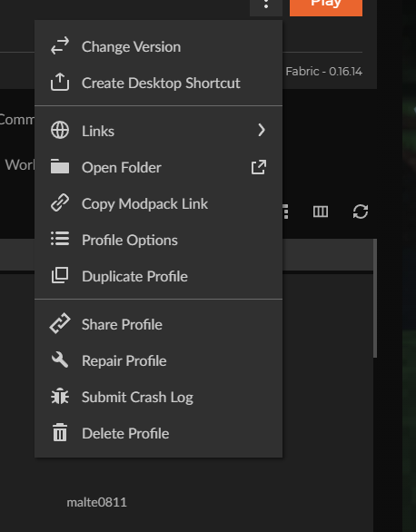Switch to the columns layout view icon
416x532 pixels.
click(321, 212)
